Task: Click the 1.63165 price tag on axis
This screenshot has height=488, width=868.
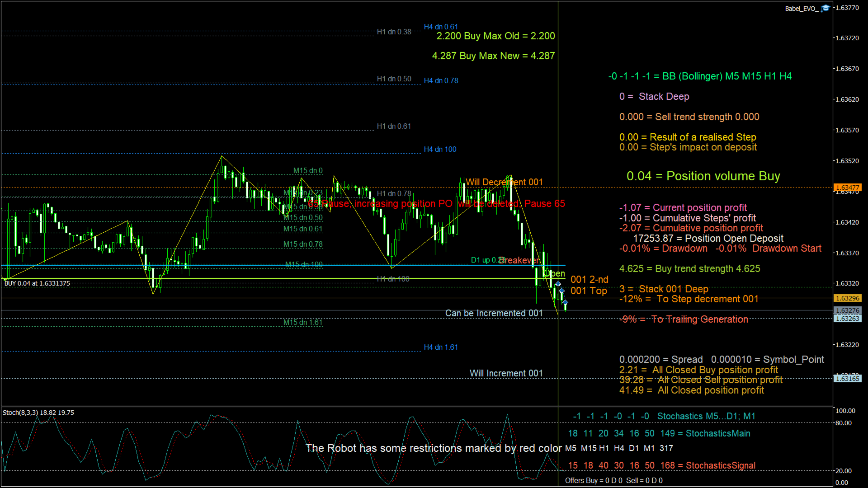Action: tap(847, 379)
